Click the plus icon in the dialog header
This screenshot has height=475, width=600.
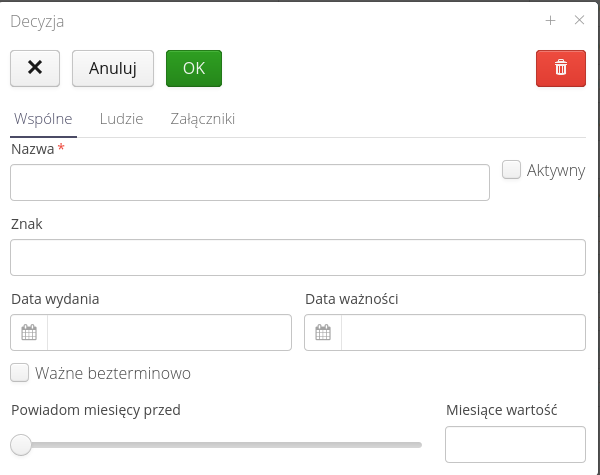click(x=550, y=20)
